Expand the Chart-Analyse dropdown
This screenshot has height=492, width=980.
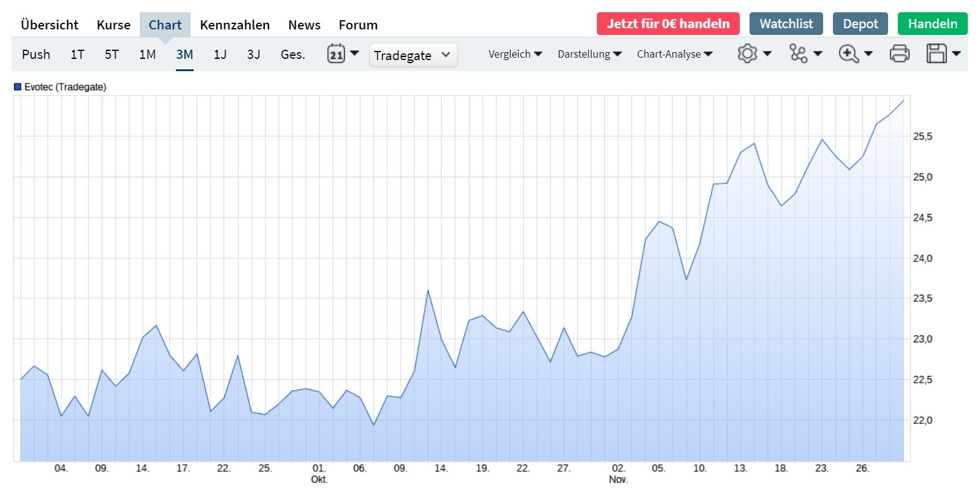675,54
